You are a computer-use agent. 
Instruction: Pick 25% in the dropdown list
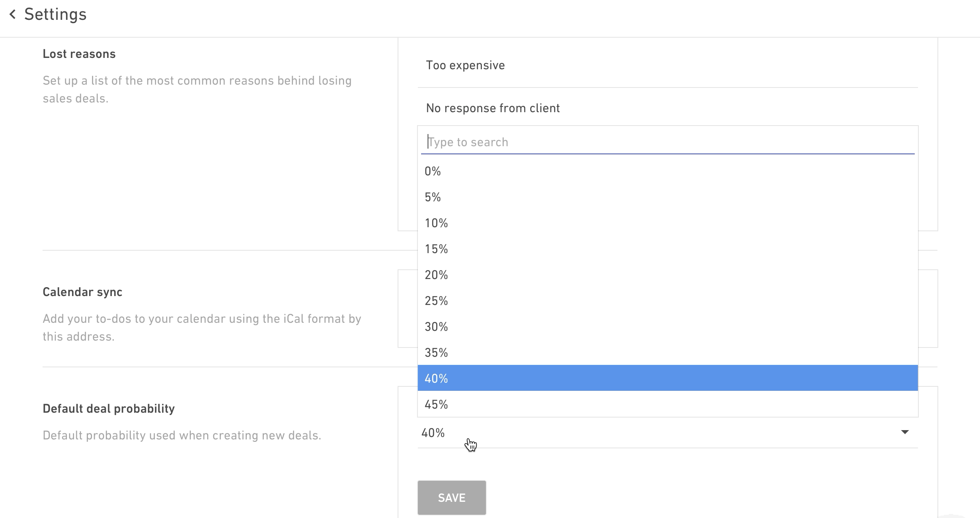tap(668, 301)
